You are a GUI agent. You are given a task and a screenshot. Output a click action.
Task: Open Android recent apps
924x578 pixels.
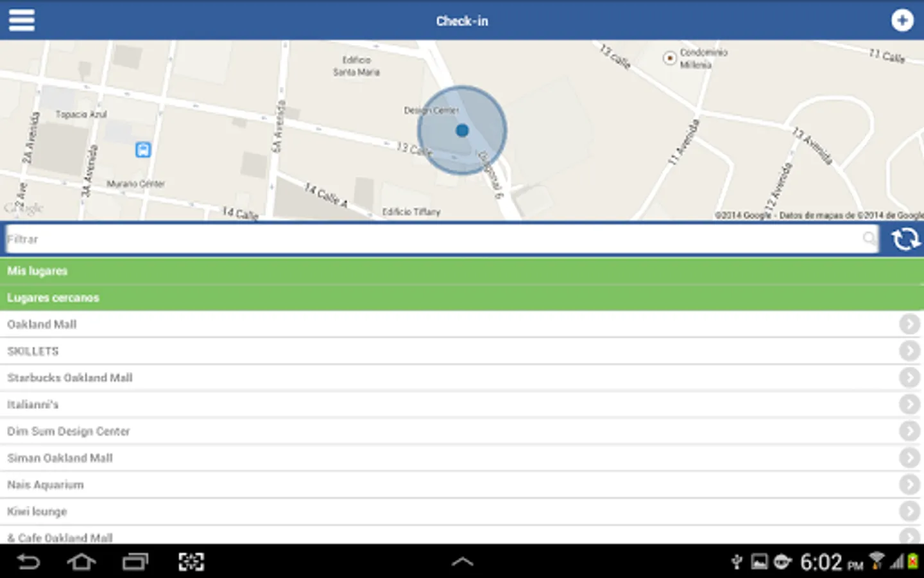coord(135,562)
